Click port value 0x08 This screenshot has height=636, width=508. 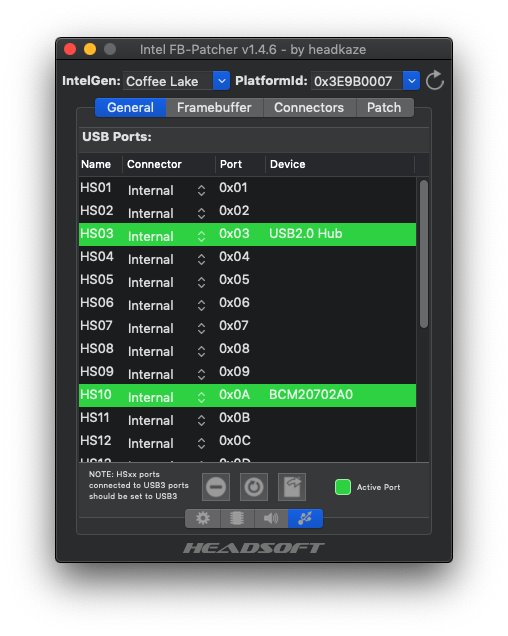(234, 349)
